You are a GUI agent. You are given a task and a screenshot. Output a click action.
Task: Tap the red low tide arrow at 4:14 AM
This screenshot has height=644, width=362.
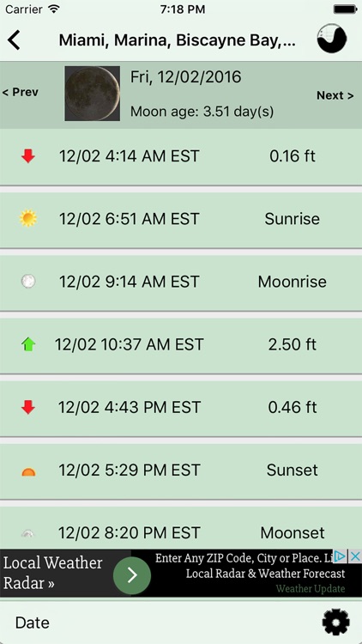[x=28, y=156]
